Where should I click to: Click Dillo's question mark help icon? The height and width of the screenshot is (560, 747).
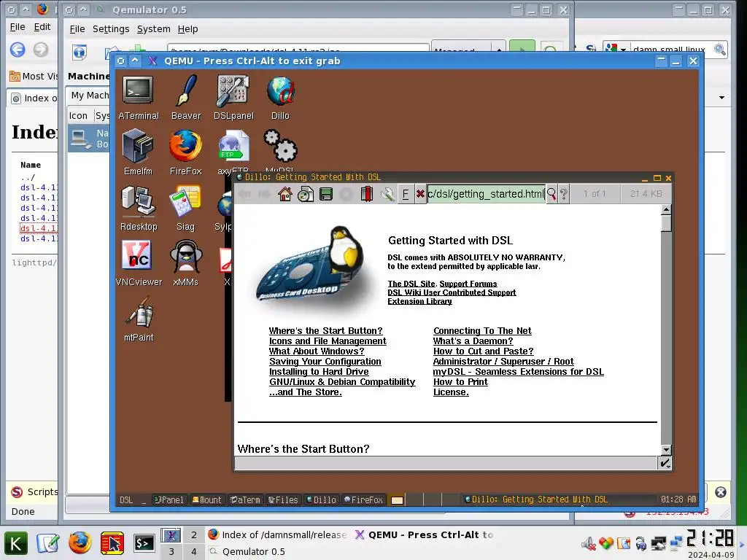click(564, 194)
